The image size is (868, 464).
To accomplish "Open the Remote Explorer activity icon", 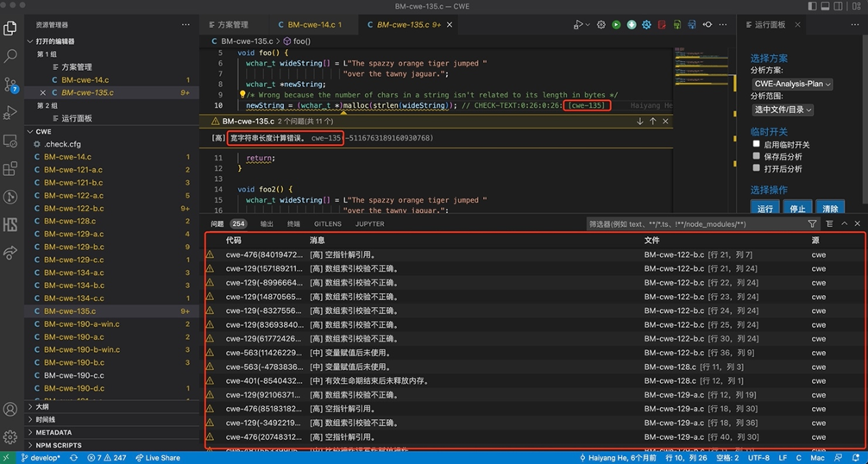I will (x=10, y=141).
